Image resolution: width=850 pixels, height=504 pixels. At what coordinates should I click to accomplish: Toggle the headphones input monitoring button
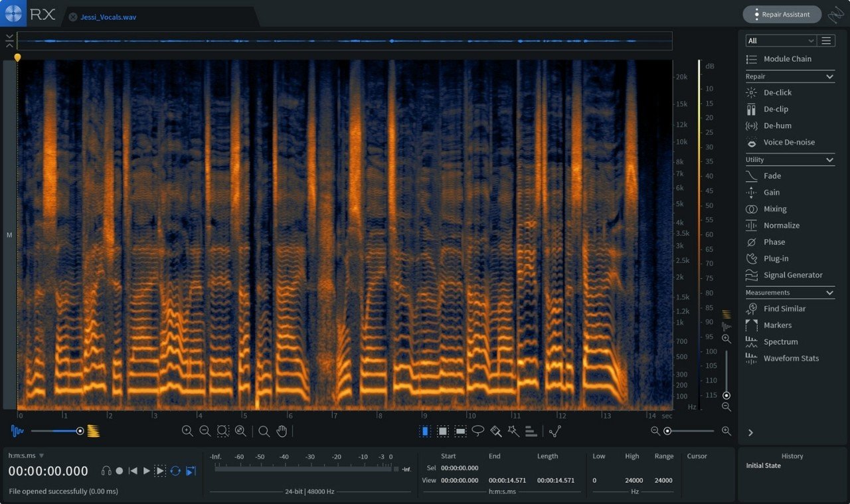click(106, 471)
